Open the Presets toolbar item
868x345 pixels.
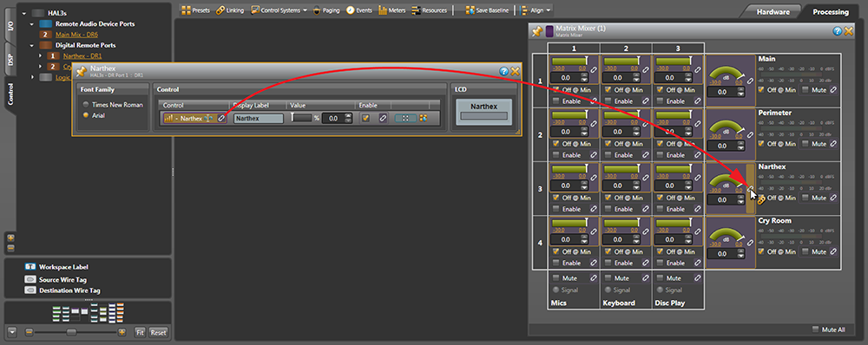click(194, 10)
